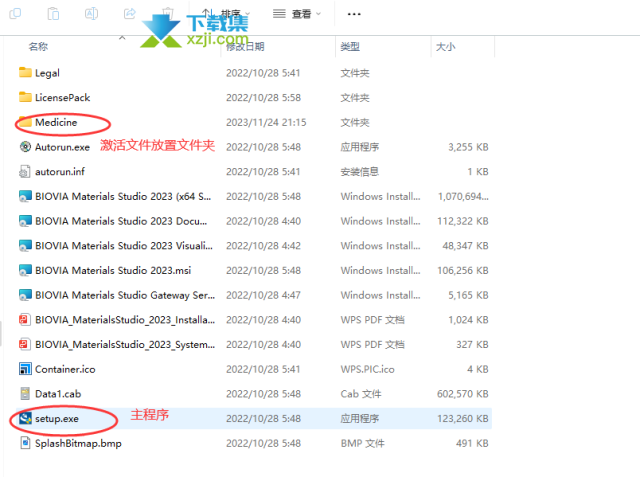Sort by the 名称 column header
This screenshot has height=477, width=640.
(38, 47)
